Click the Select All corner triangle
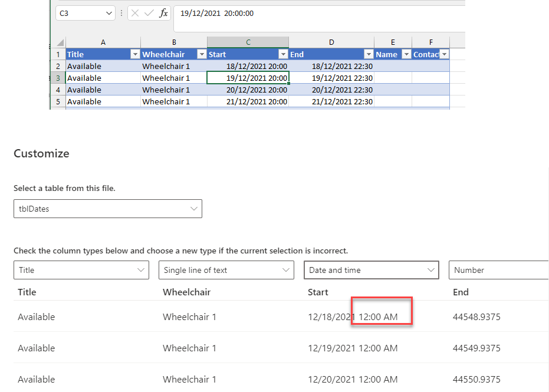The height and width of the screenshot is (392, 549). (x=60, y=42)
